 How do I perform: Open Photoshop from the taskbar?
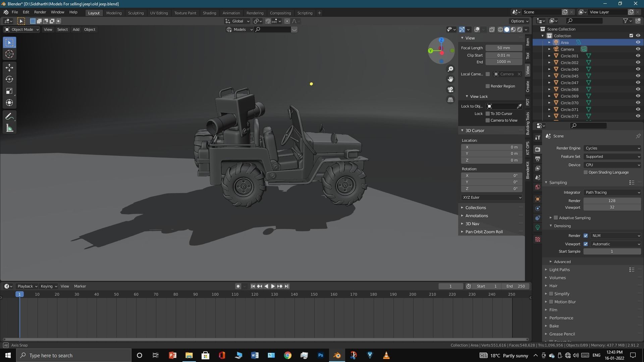321,355
